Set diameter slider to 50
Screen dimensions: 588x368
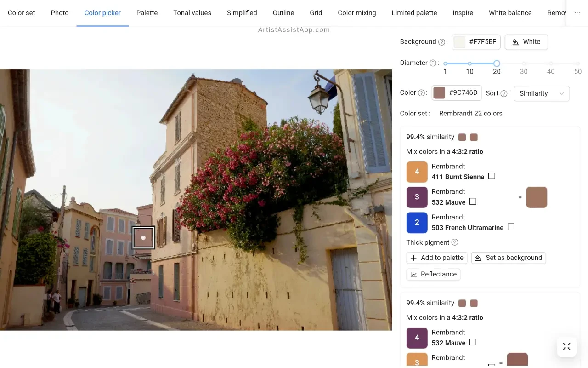(578, 63)
